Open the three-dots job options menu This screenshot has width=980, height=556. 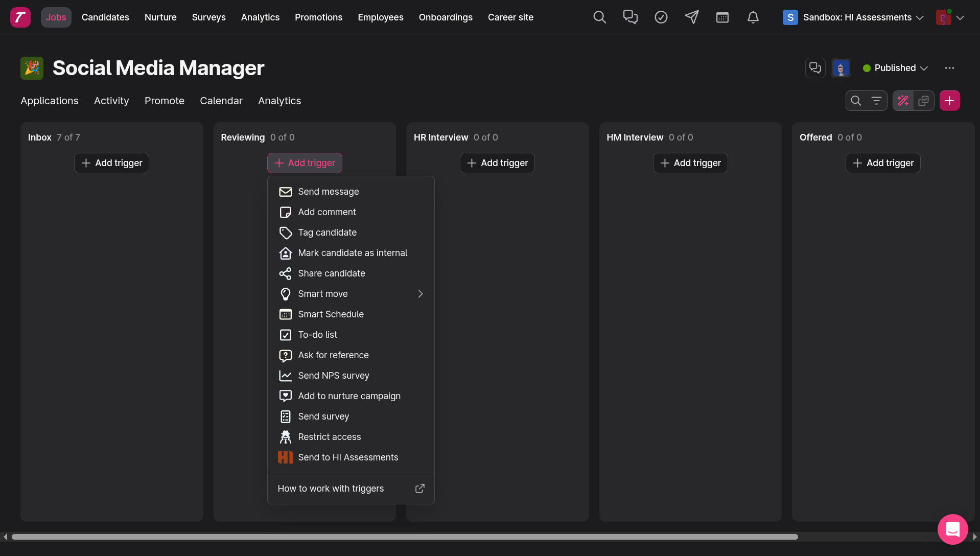[949, 68]
